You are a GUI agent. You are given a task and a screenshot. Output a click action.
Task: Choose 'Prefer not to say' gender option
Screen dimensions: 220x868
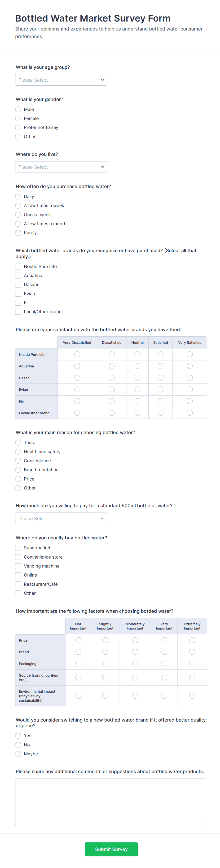pos(18,128)
